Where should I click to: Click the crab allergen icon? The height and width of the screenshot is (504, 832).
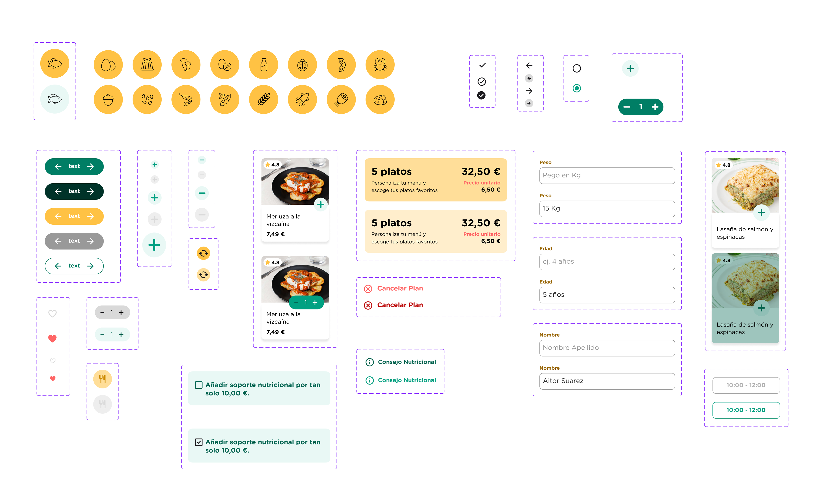(x=380, y=64)
